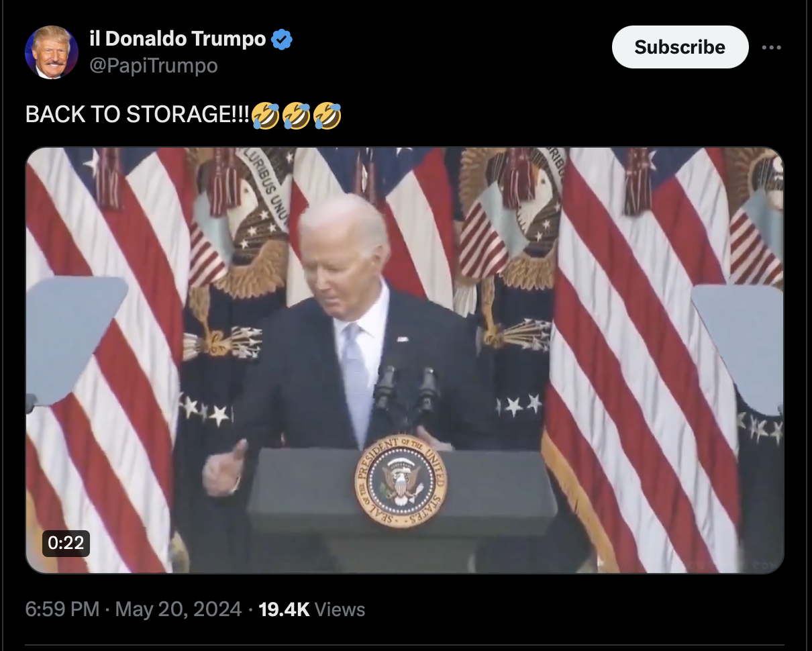View the 19.4K Views analytics

[x=312, y=609]
